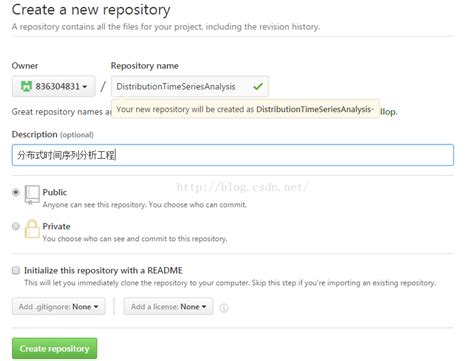This screenshot has width=474, height=361.
Task: Click the green checkmark in repository name
Action: (x=258, y=87)
